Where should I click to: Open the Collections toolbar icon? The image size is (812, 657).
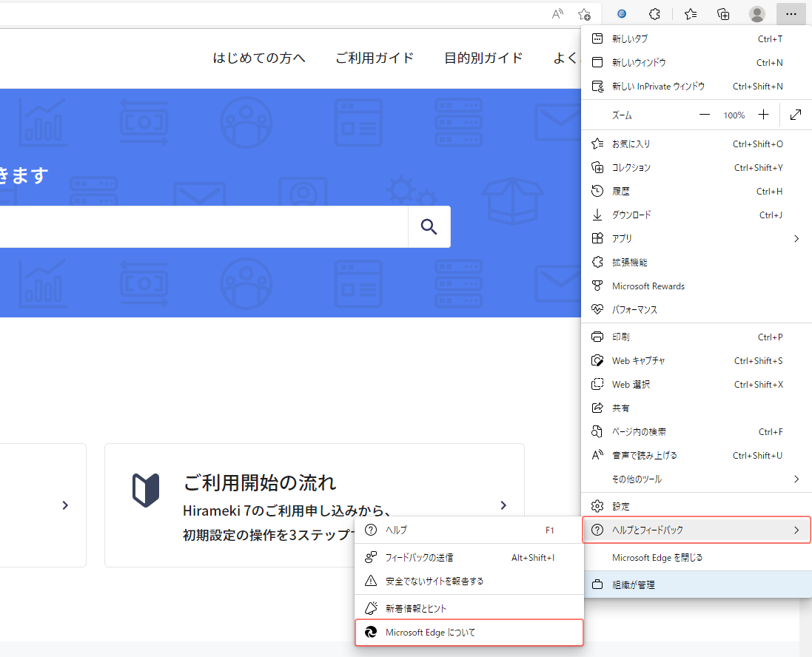(x=723, y=14)
